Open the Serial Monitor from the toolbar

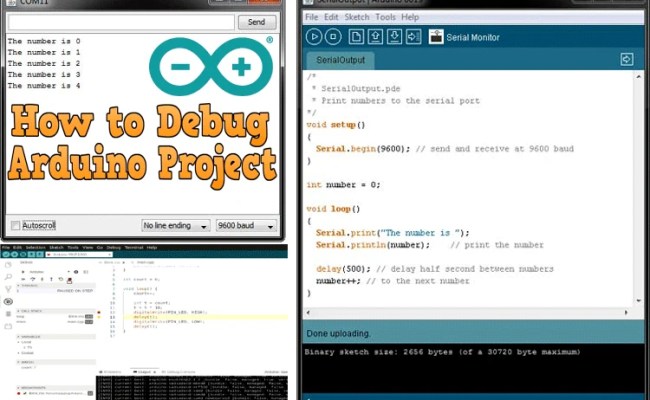436,36
